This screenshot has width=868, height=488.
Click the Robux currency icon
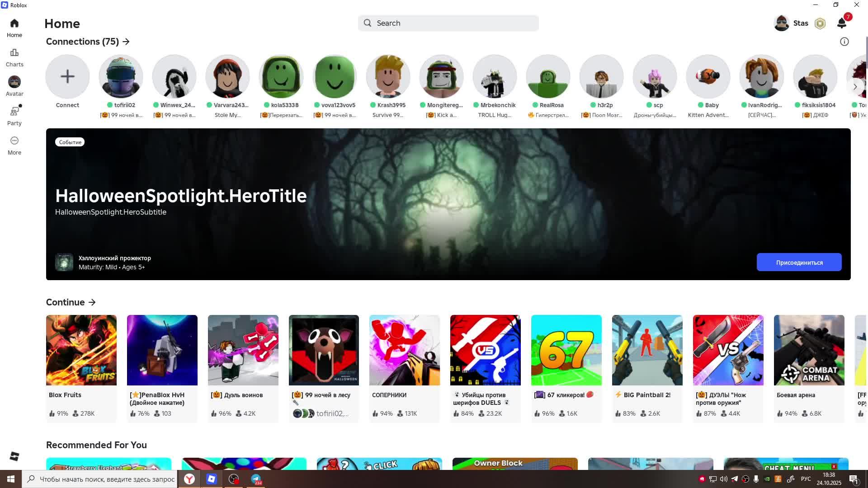coord(820,23)
